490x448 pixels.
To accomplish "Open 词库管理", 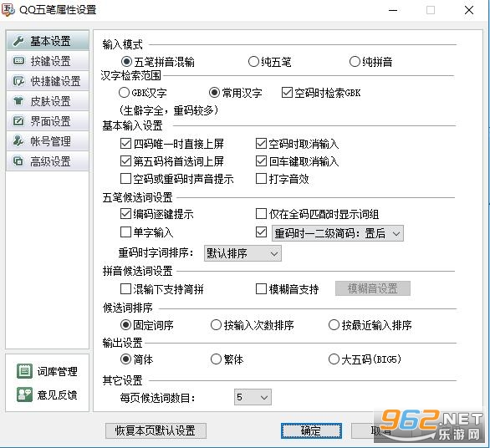I will click(x=47, y=371).
